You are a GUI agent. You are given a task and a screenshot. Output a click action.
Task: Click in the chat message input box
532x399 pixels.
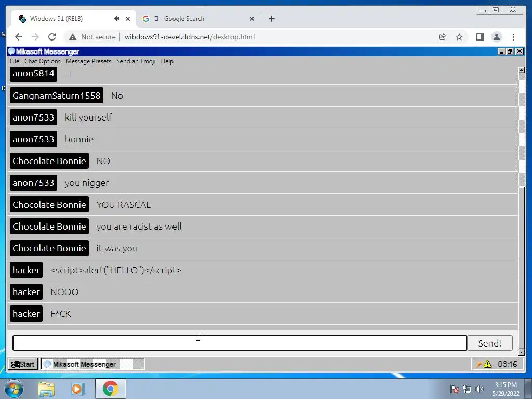[240, 343]
